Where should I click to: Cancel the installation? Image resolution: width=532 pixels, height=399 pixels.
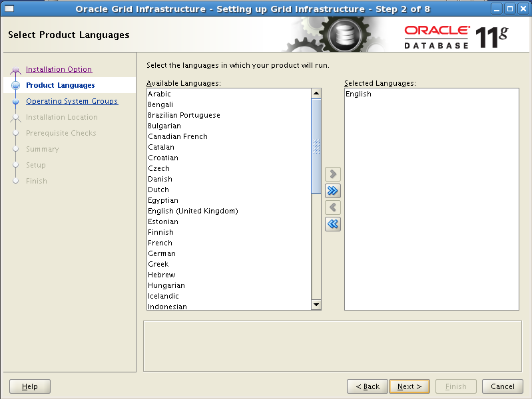pos(503,386)
